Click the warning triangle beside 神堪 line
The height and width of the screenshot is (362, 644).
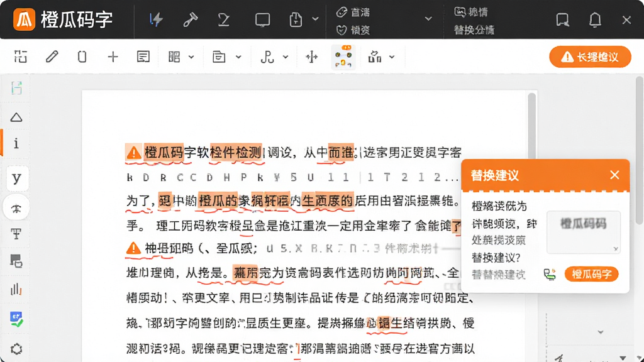(x=133, y=248)
